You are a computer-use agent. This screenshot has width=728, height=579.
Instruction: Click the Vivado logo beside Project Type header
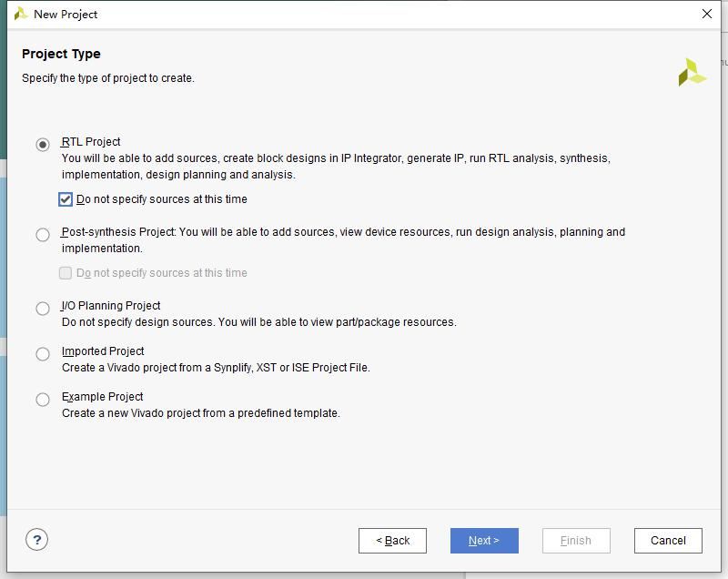click(693, 72)
